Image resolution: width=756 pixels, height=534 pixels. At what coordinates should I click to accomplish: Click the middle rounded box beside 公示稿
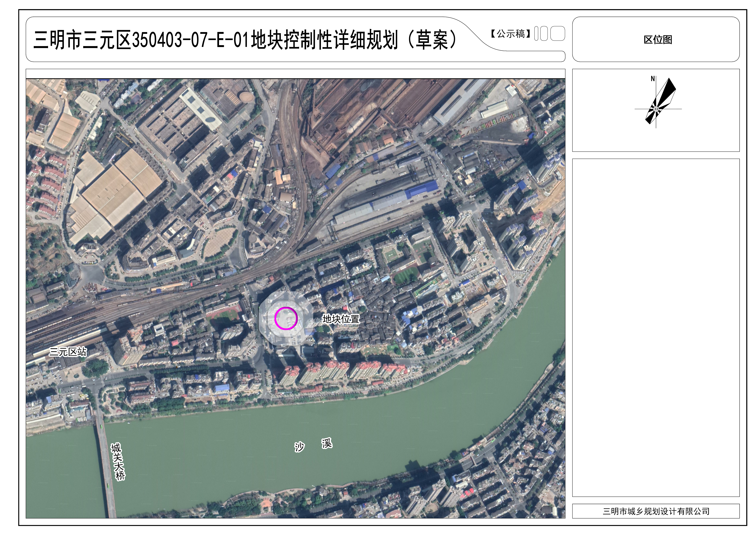544,34
